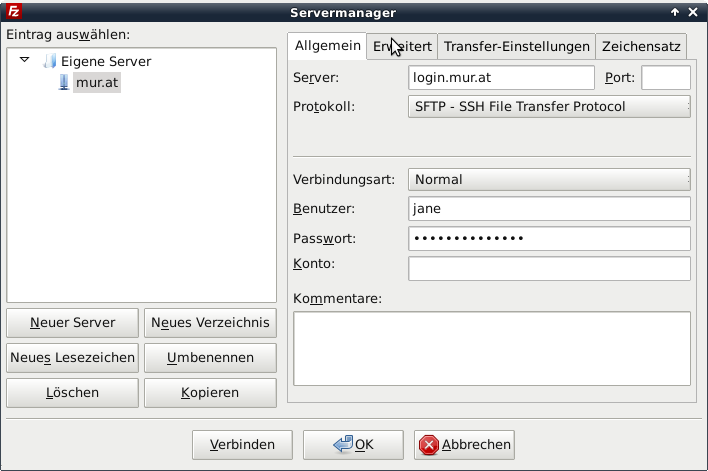Click the red cancel icon on Abbrechen
The height and width of the screenshot is (471, 708).
[x=428, y=444]
